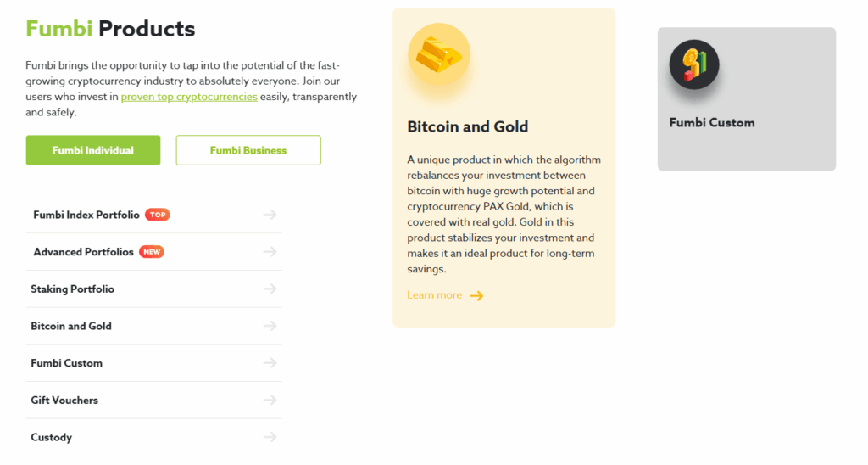Click the Bitcoin and Gold card heading

click(x=467, y=127)
